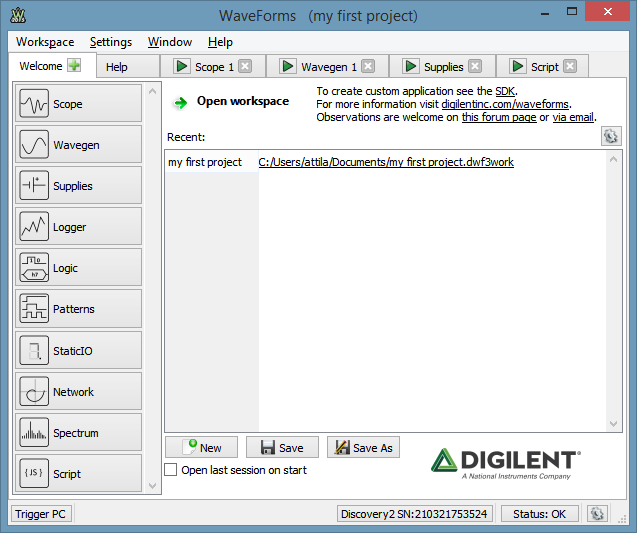
Task: Open the Window menu
Action: [170, 42]
